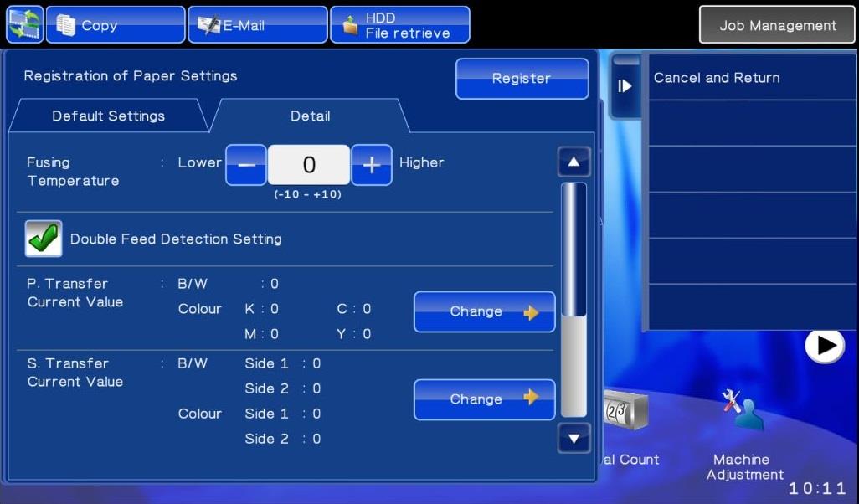Viewport: 859px width, 504px height.
Task: Open the mode switch icon at top-left
Action: tap(24, 24)
